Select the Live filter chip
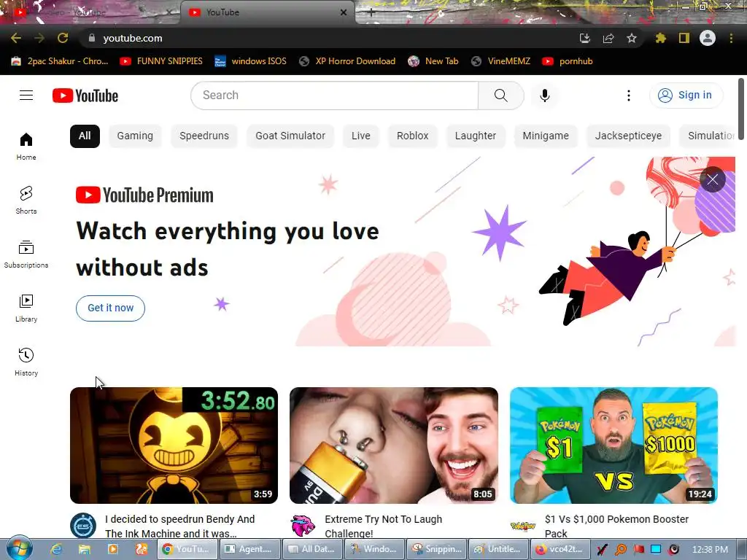This screenshot has width=747, height=560. coord(360,136)
